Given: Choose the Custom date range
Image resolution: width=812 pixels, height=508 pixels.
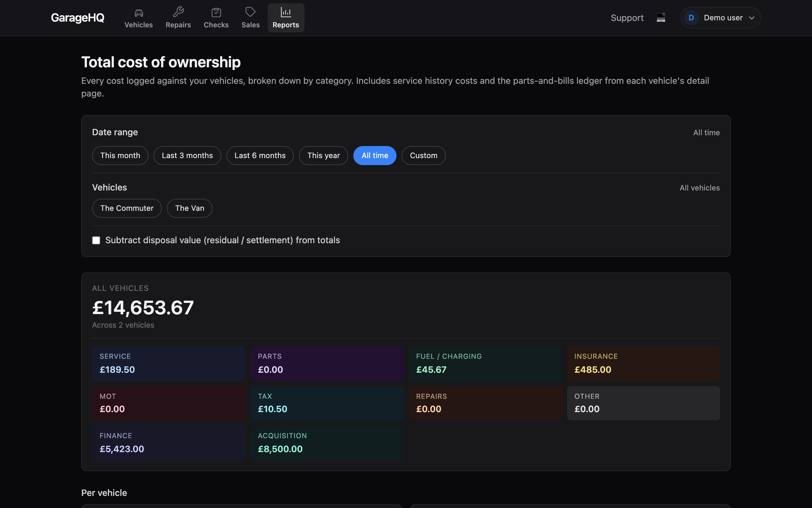Looking at the screenshot, I should pos(423,156).
